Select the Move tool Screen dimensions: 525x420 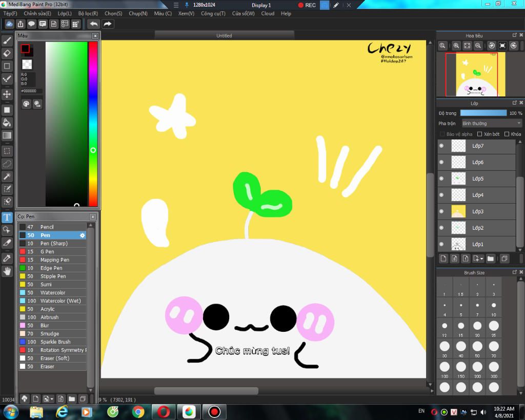tap(7, 94)
